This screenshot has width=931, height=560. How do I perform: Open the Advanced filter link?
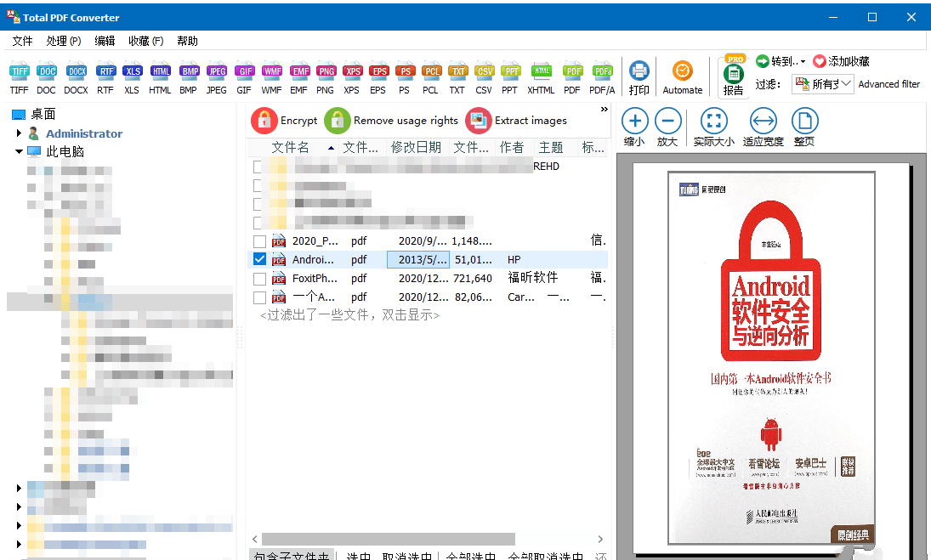pos(888,84)
